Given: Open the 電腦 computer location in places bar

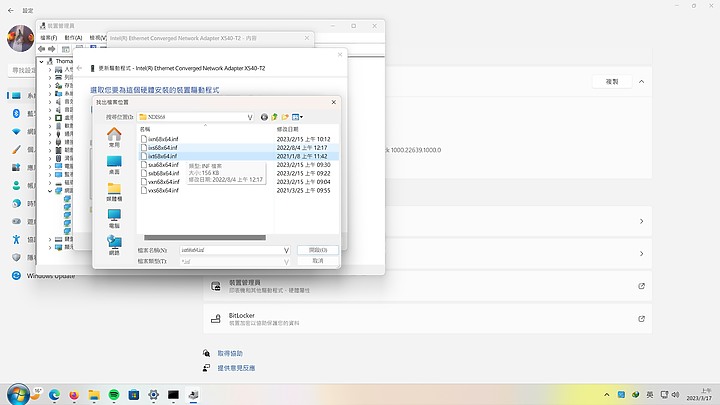Looking at the screenshot, I should point(114,219).
